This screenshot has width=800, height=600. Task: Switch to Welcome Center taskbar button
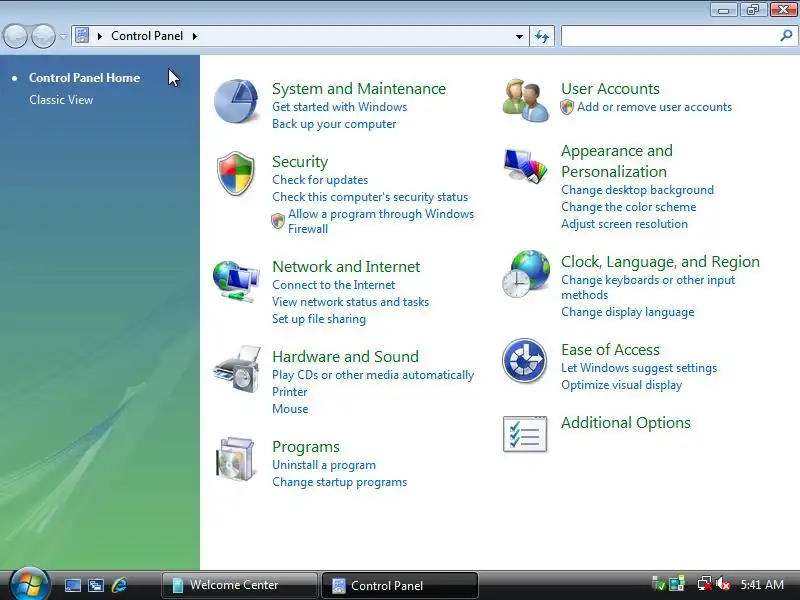239,585
